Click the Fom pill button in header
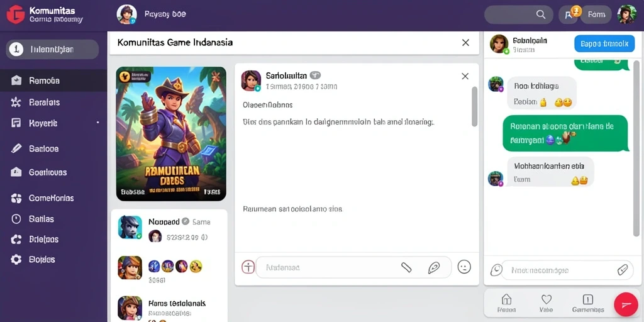 click(x=596, y=14)
